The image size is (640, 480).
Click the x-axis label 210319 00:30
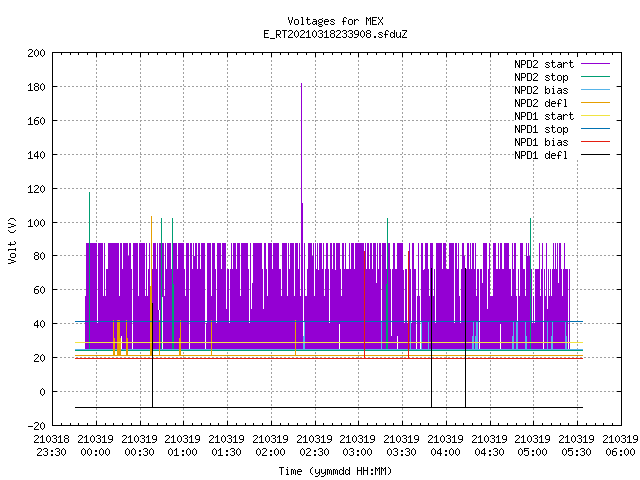pyautogui.click(x=140, y=446)
